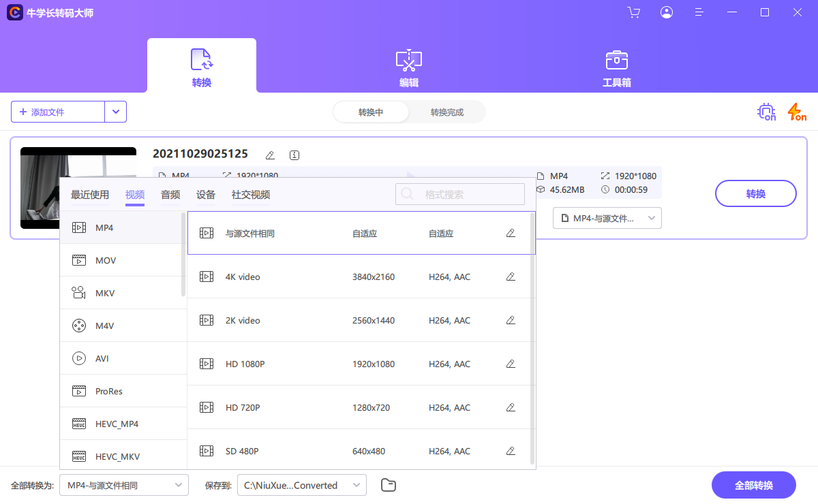Click the 转换 button for the file
818x504 pixels.
756,193
